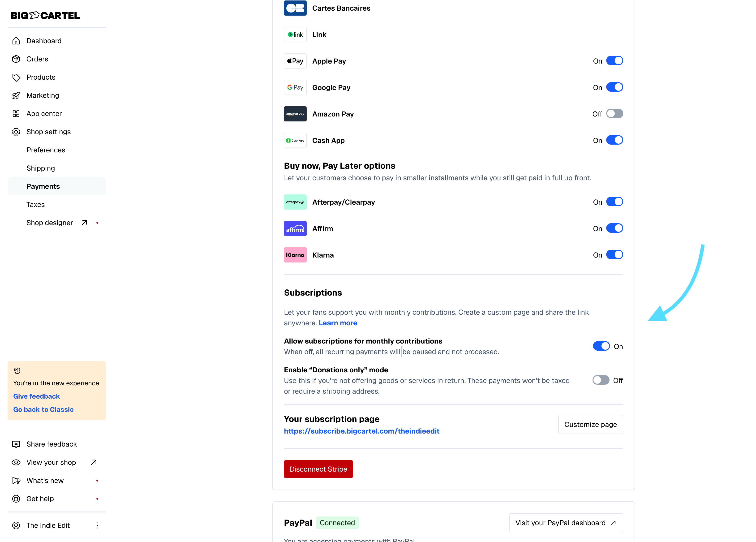
Task: Enable Donations only mode toggle
Action: (601, 380)
